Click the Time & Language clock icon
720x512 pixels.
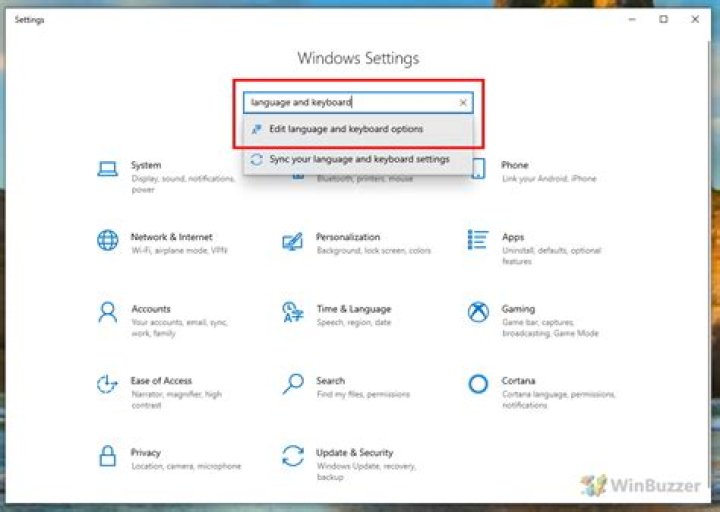(292, 312)
